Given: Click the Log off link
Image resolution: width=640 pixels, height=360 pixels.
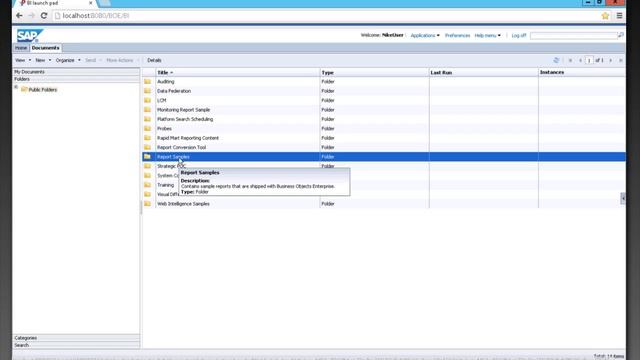Looking at the screenshot, I should 519,36.
